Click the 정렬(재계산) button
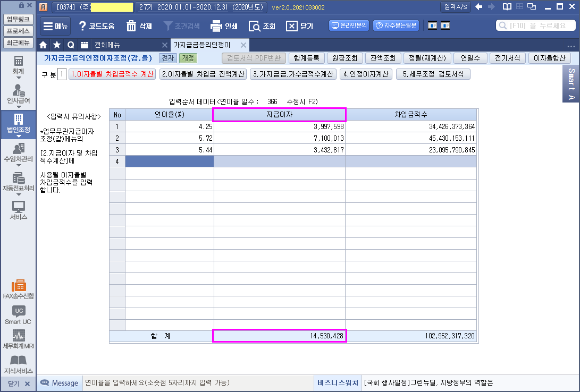The image size is (580, 392). click(427, 58)
